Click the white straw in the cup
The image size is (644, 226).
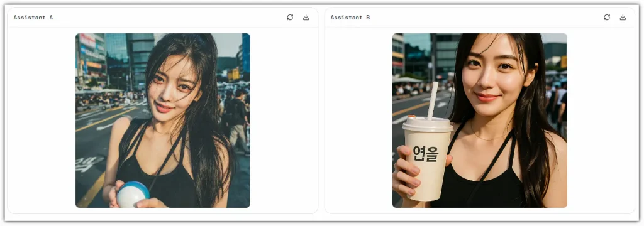(x=432, y=100)
